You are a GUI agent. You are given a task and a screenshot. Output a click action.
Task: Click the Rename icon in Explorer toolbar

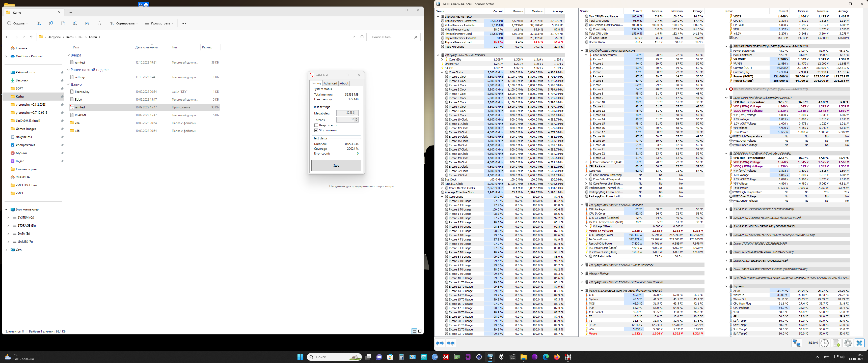[75, 23]
